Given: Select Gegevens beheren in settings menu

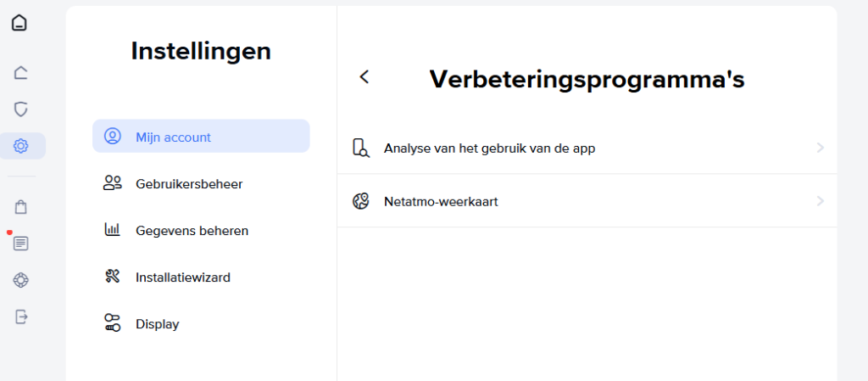Looking at the screenshot, I should pyautogui.click(x=192, y=230).
